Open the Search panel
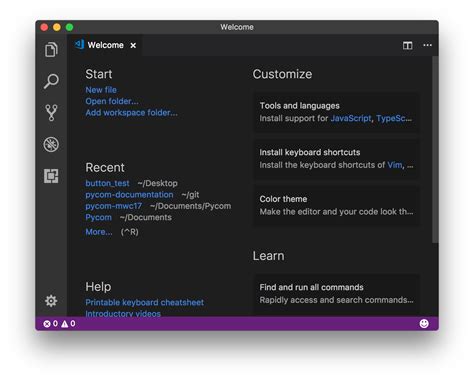 click(x=51, y=81)
